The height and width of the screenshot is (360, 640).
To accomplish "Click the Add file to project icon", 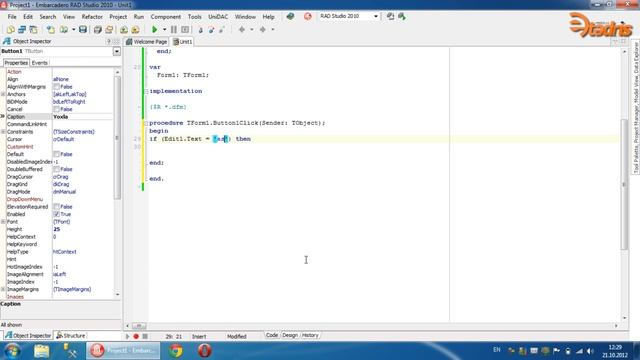I will [x=124, y=29].
